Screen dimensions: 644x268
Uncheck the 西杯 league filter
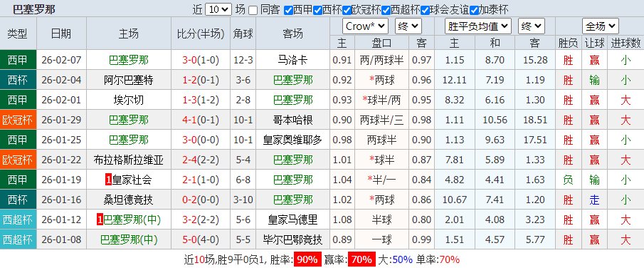pyautogui.click(x=317, y=9)
